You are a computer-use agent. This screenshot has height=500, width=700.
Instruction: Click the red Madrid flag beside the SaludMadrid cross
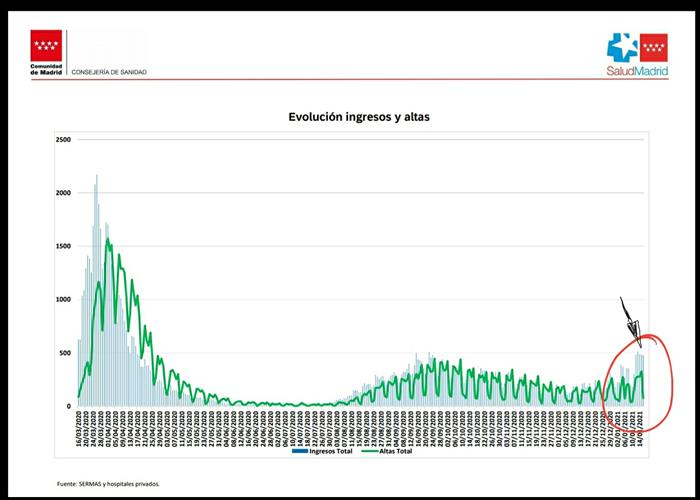click(x=654, y=45)
